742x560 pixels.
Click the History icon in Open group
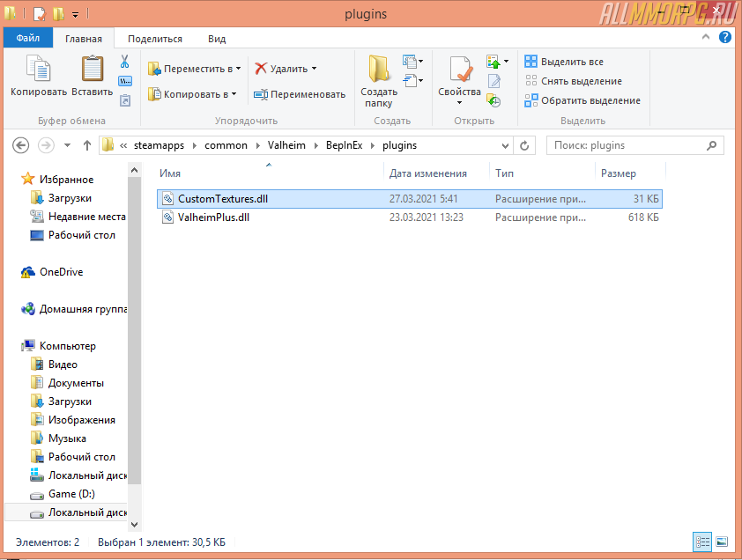tap(493, 100)
